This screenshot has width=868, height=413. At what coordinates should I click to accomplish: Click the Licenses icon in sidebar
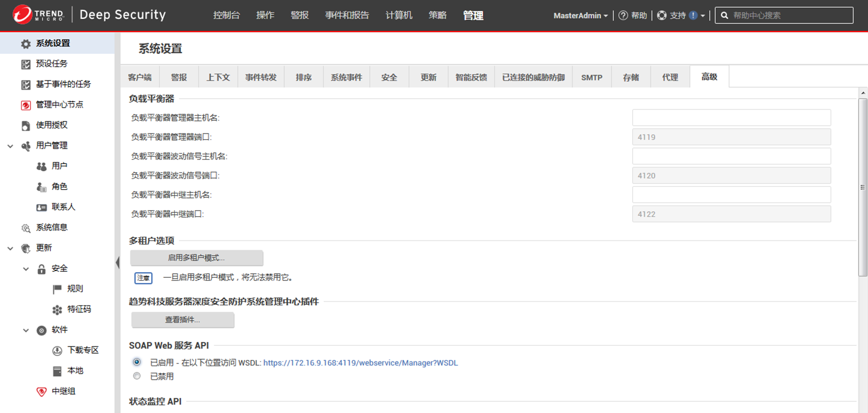click(26, 125)
